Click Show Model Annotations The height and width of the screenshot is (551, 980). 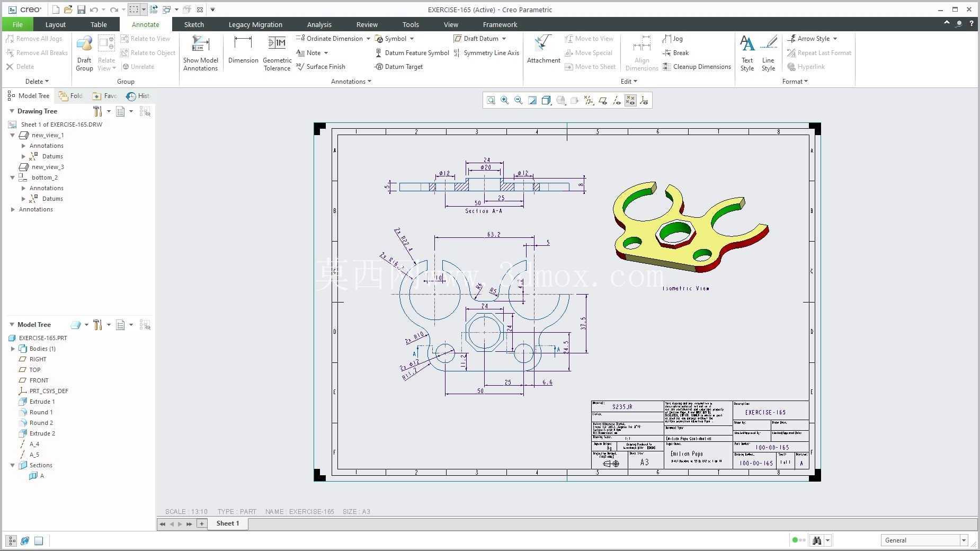coord(201,53)
